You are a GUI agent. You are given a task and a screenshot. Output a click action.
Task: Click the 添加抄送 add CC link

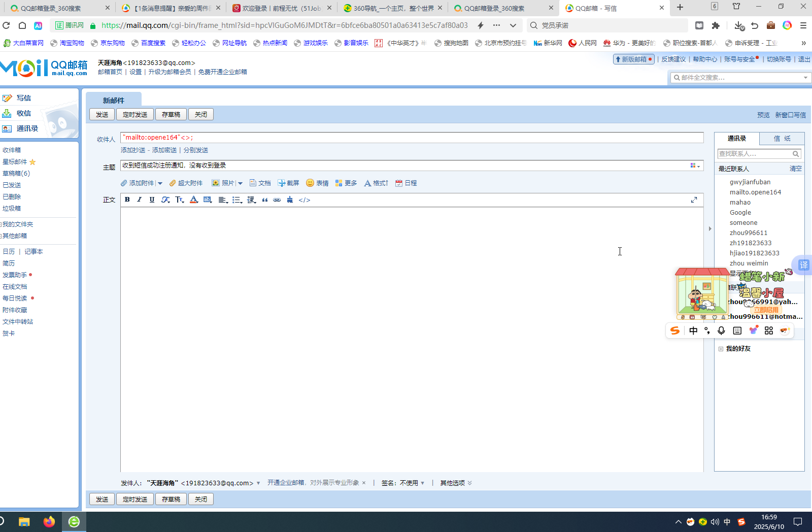pos(133,150)
